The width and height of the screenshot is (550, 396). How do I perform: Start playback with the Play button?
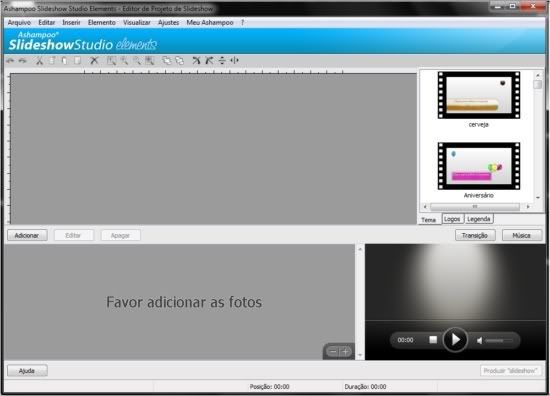tap(455, 340)
